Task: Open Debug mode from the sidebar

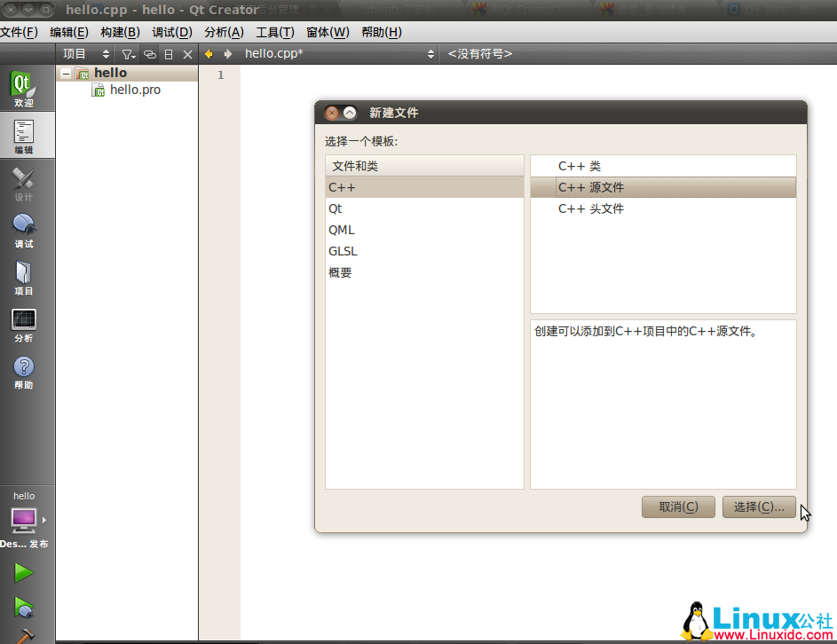Action: point(22,229)
